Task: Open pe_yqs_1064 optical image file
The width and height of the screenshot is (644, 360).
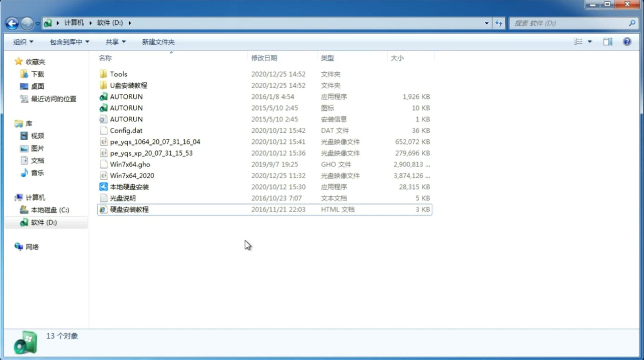Action: point(155,142)
